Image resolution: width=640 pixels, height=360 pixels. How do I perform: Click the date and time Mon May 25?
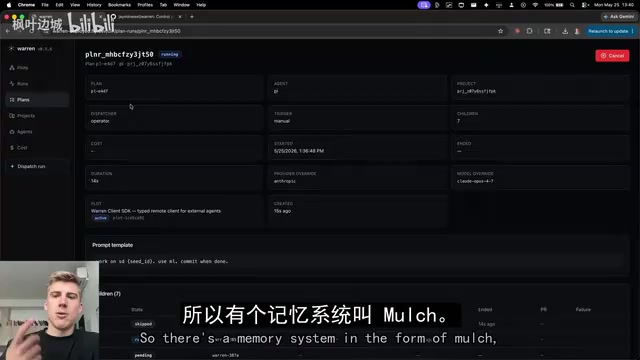pyautogui.click(x=614, y=5)
